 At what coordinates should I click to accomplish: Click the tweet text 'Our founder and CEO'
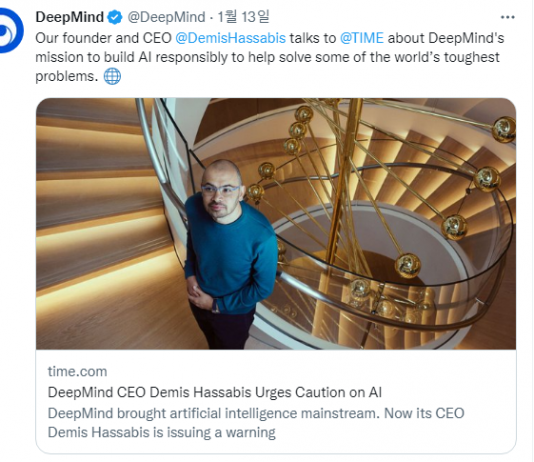pyautogui.click(x=104, y=38)
